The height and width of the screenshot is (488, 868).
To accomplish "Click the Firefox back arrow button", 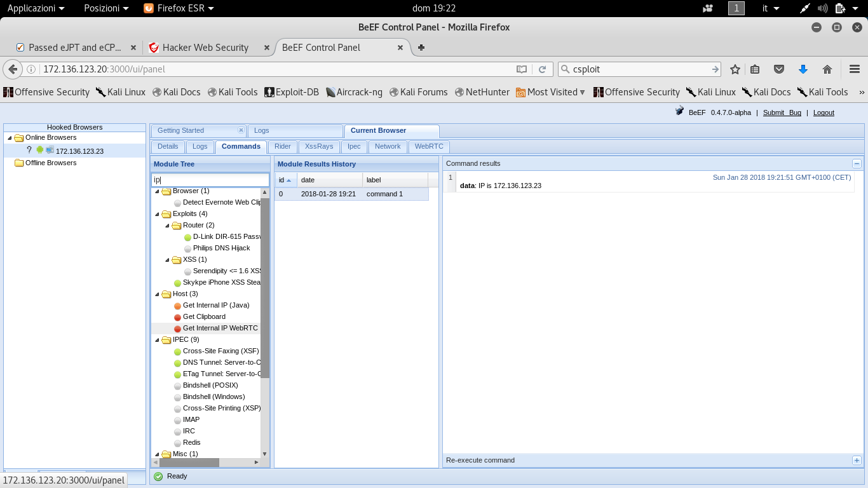I will coord(12,69).
